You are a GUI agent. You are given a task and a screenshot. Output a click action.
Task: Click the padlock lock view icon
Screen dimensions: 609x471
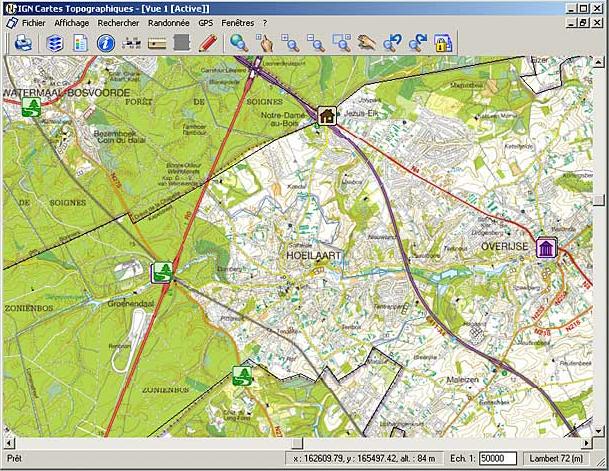443,43
